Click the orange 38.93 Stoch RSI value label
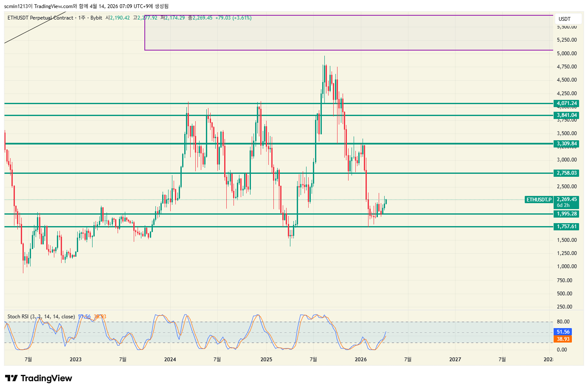This screenshot has width=588, height=391. 563,339
